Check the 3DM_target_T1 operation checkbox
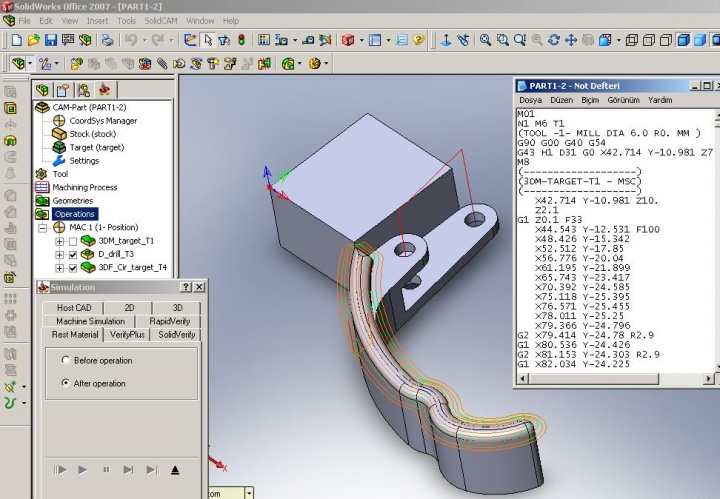This screenshot has height=499, width=720. pyautogui.click(x=72, y=241)
